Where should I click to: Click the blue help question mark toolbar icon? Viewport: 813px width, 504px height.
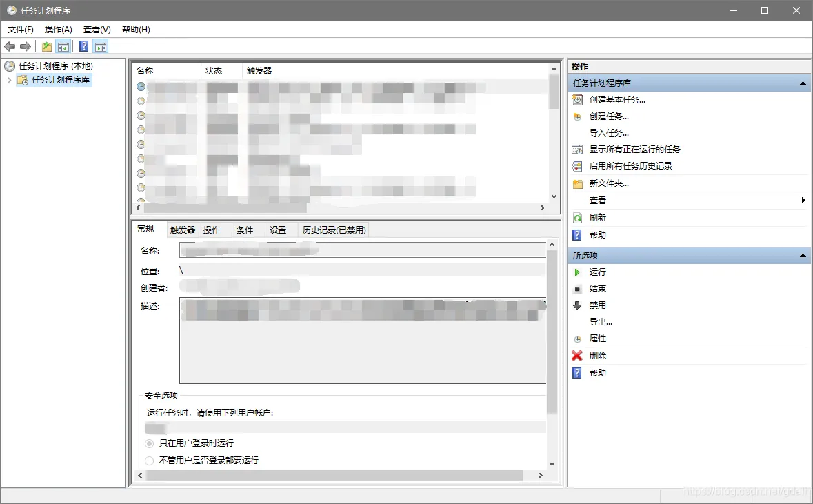pos(83,46)
